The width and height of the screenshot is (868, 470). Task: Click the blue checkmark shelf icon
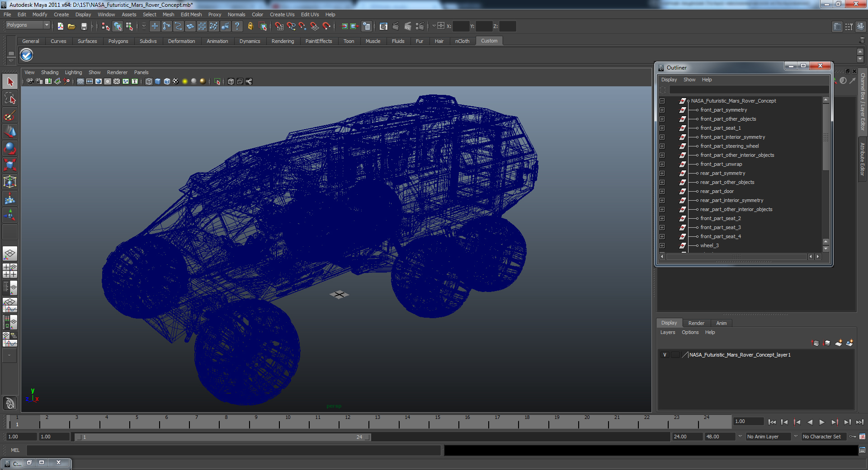point(27,55)
